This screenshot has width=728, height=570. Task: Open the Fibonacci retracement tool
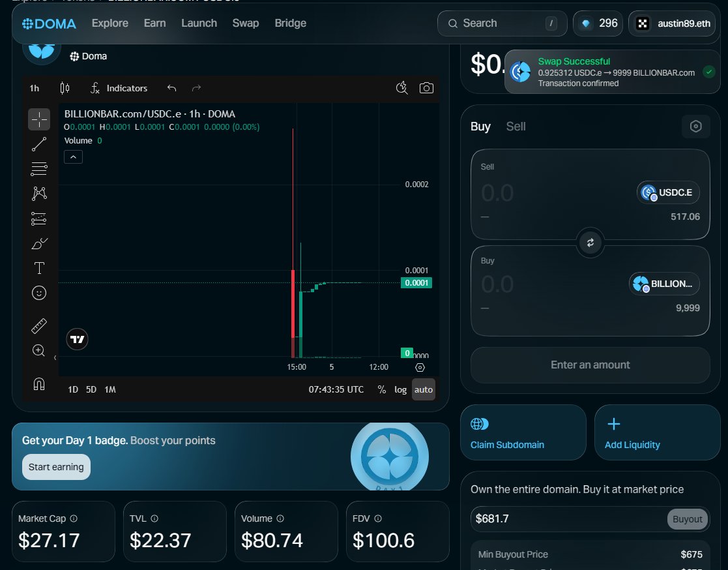tap(39, 169)
